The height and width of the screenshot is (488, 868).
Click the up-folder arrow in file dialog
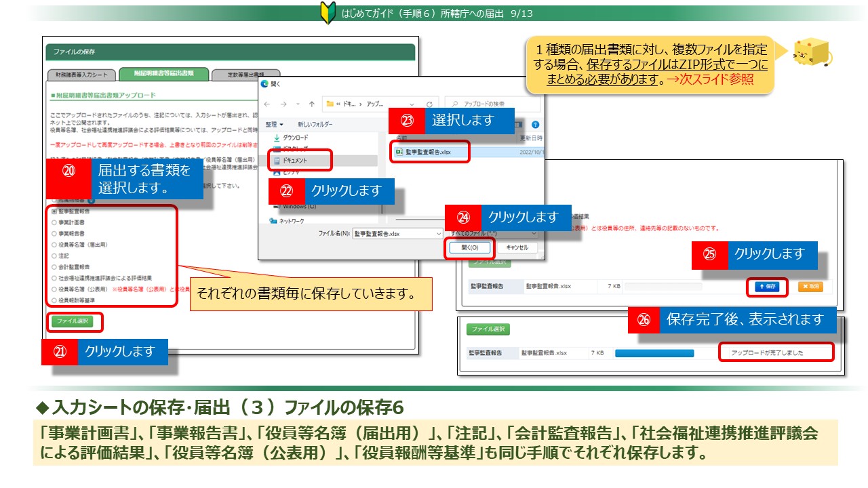pyautogui.click(x=311, y=104)
